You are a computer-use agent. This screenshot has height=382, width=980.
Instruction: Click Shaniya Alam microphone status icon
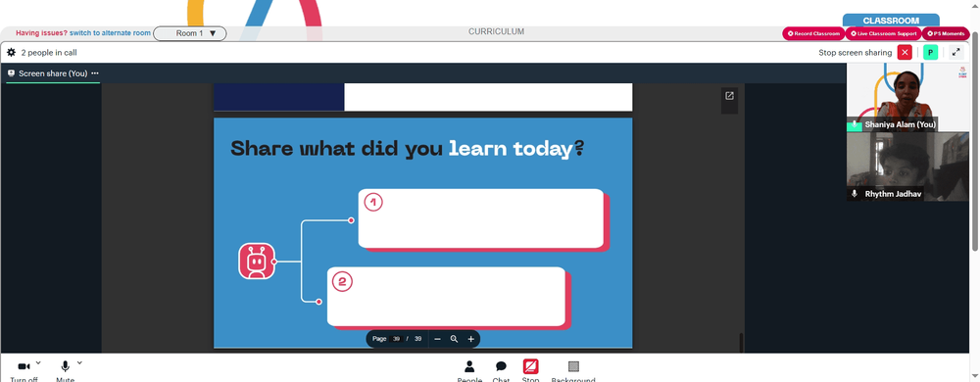pyautogui.click(x=855, y=124)
